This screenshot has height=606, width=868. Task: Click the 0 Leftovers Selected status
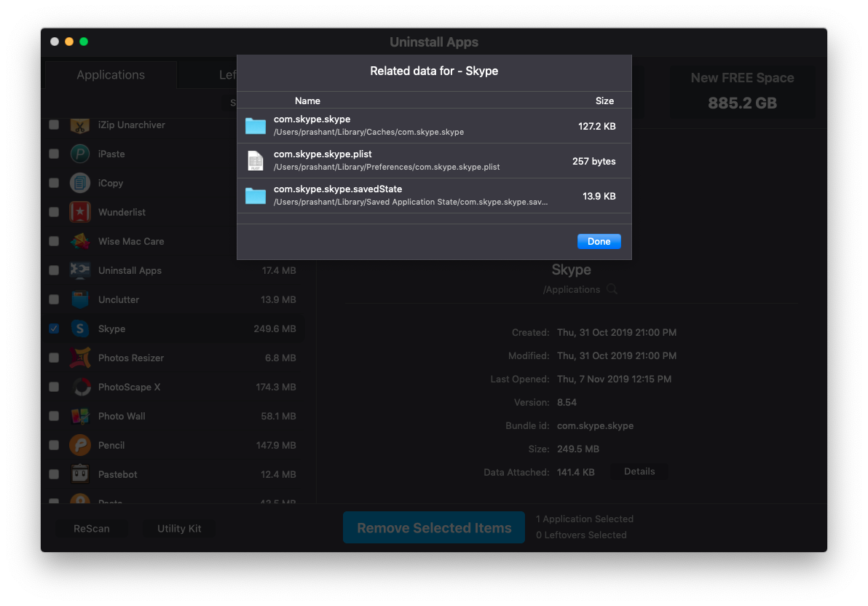[581, 535]
